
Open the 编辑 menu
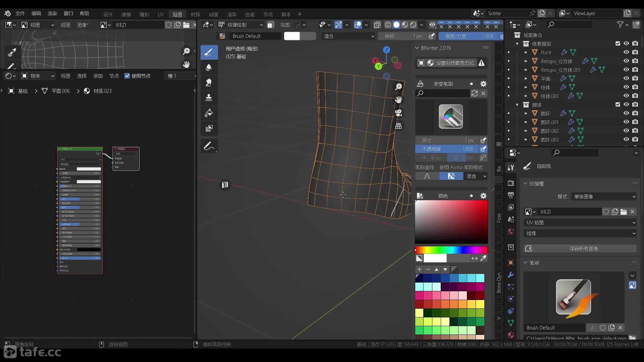pos(36,13)
